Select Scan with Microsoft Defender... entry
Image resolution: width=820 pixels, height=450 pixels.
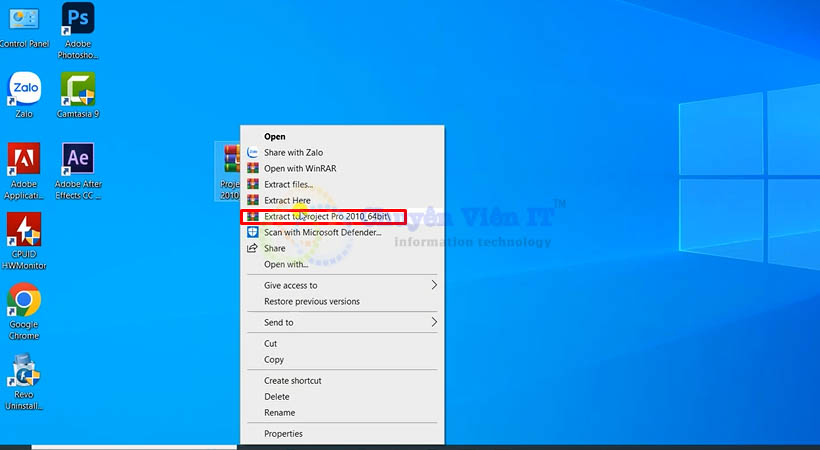[322, 232]
